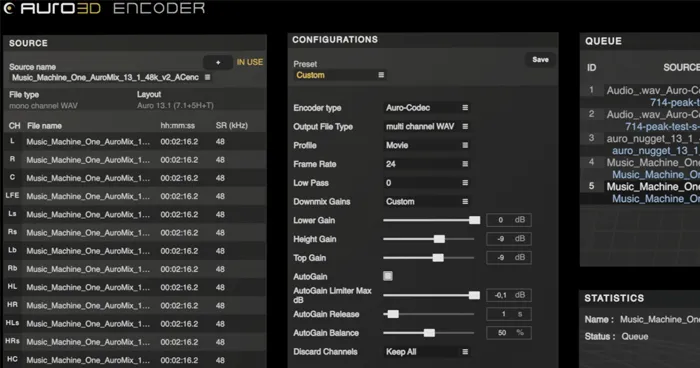This screenshot has width=700, height=368.
Task: Select the HR channel file row
Action: [135, 305]
